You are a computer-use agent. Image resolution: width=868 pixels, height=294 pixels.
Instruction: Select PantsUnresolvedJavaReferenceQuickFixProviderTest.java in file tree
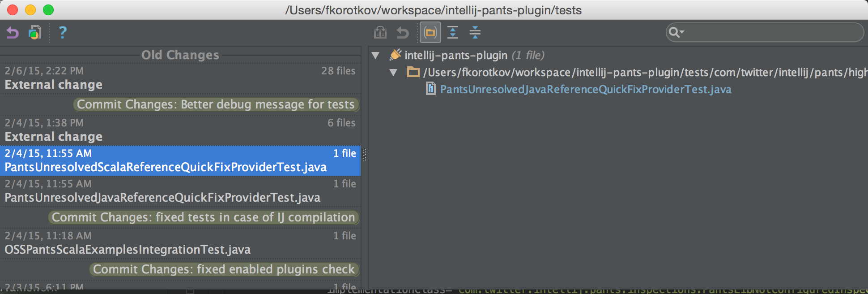point(586,90)
